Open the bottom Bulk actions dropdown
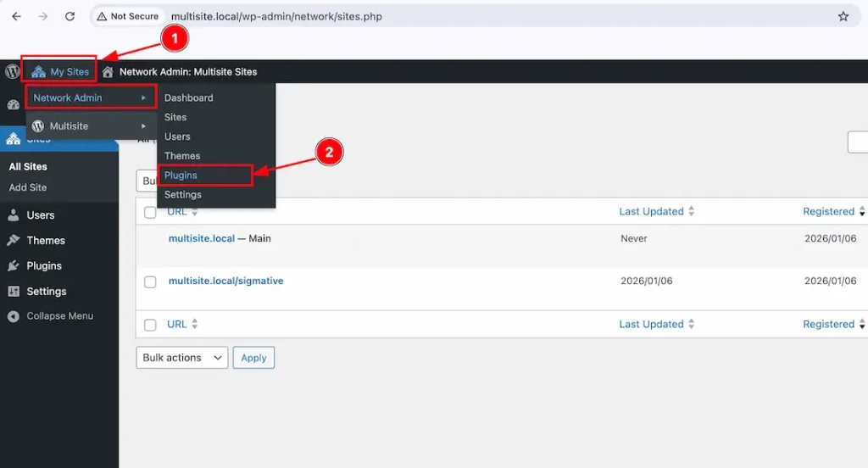 pyautogui.click(x=181, y=358)
